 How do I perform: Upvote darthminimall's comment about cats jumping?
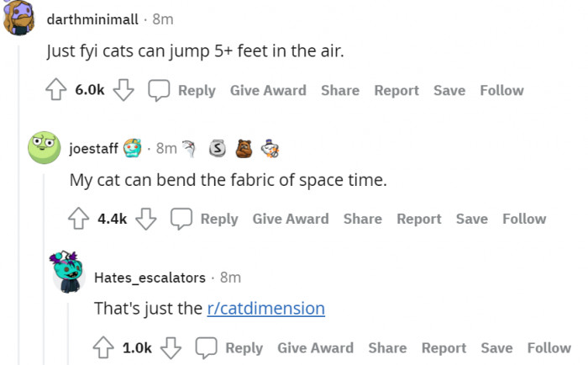[x=56, y=90]
